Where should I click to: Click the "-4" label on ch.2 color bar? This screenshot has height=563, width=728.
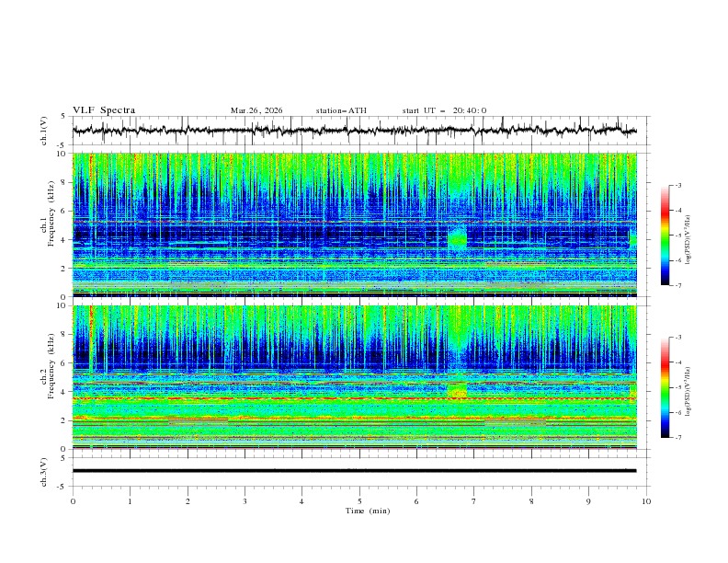pos(677,362)
